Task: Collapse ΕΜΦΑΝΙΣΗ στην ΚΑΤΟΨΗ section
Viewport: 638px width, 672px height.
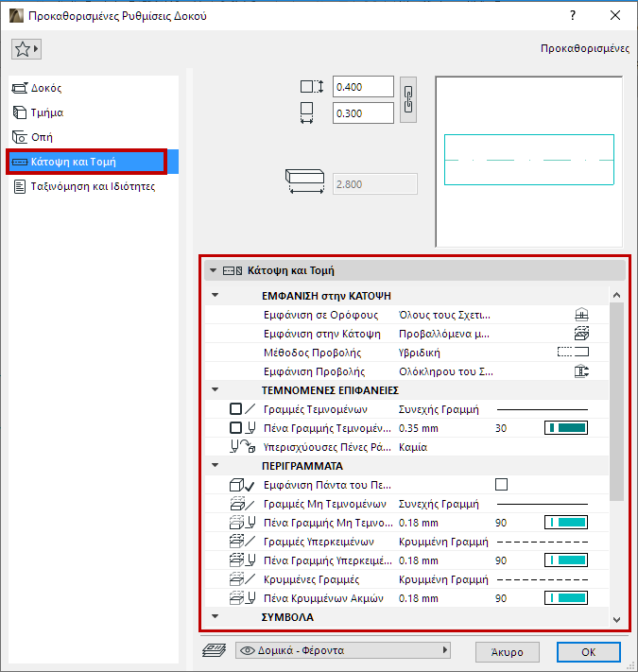Action: point(216,295)
